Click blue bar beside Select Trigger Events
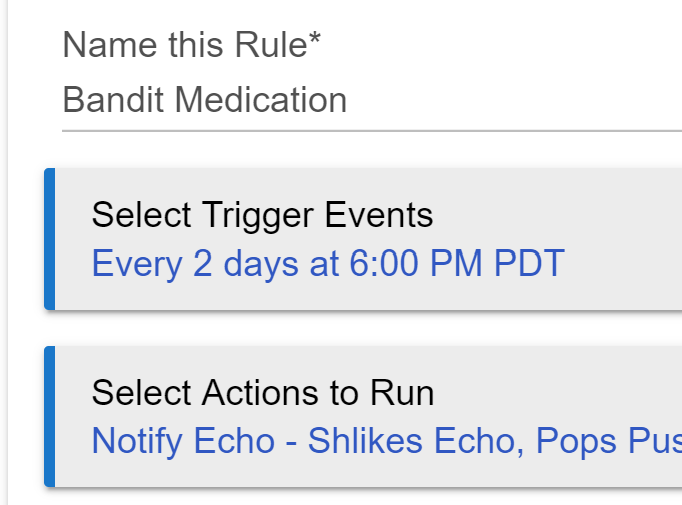This screenshot has width=682, height=505. click(50, 239)
